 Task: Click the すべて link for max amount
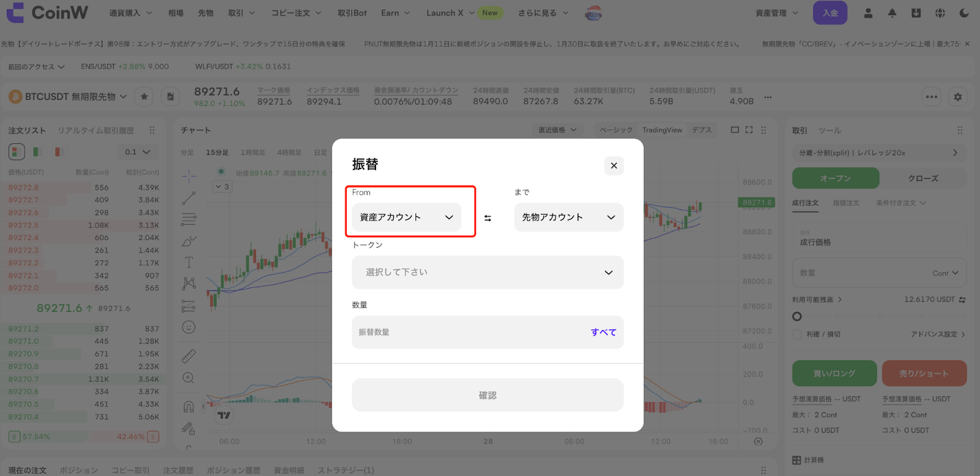click(603, 332)
